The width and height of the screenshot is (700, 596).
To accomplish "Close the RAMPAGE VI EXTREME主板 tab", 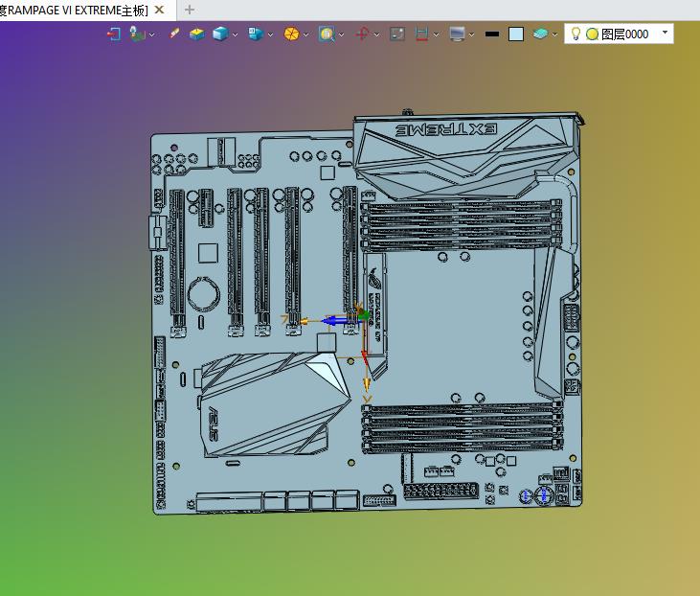I will click(x=159, y=10).
